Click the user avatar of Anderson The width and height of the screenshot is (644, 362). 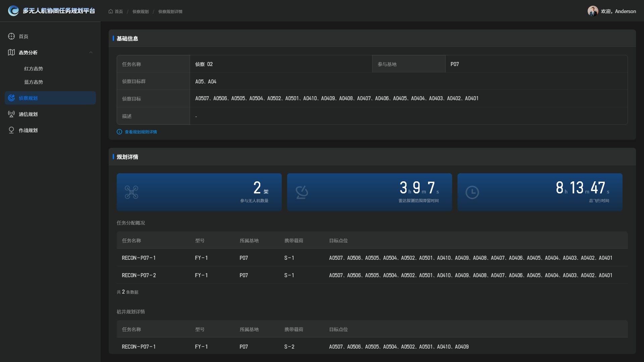pos(593,11)
